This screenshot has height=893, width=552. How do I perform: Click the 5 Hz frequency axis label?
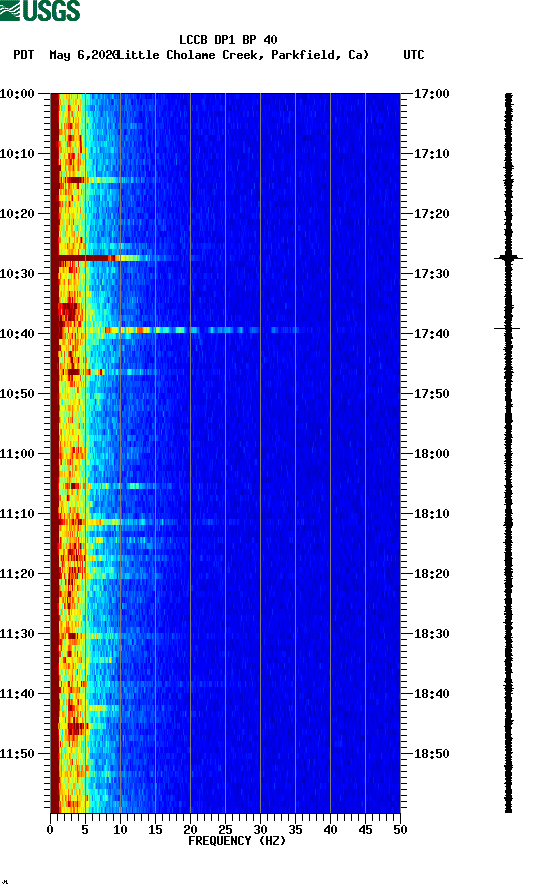click(85, 830)
